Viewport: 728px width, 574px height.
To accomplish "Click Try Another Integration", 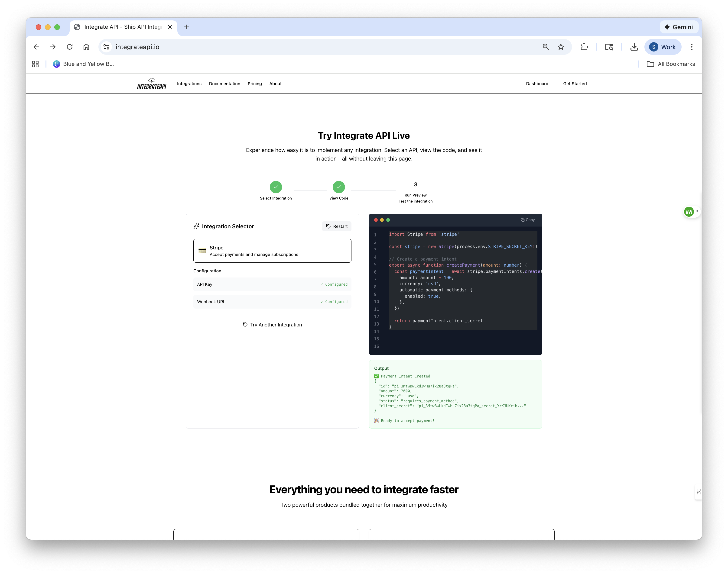I will tap(272, 325).
